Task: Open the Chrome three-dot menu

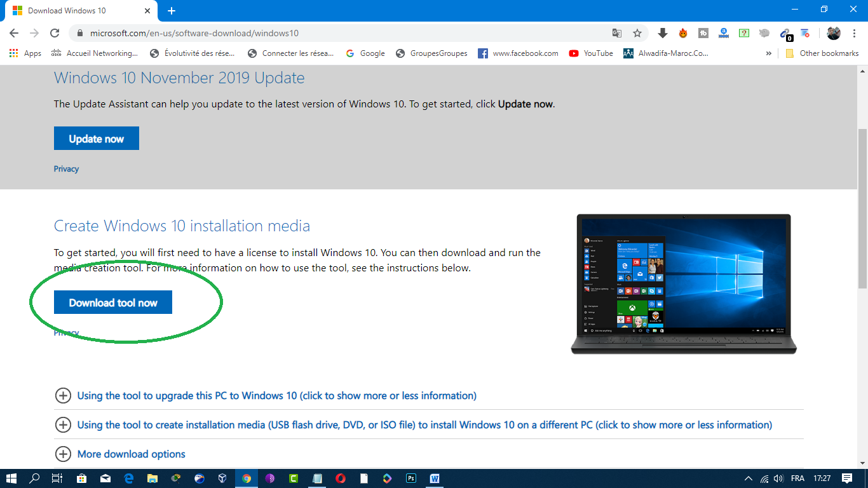Action: click(x=854, y=33)
